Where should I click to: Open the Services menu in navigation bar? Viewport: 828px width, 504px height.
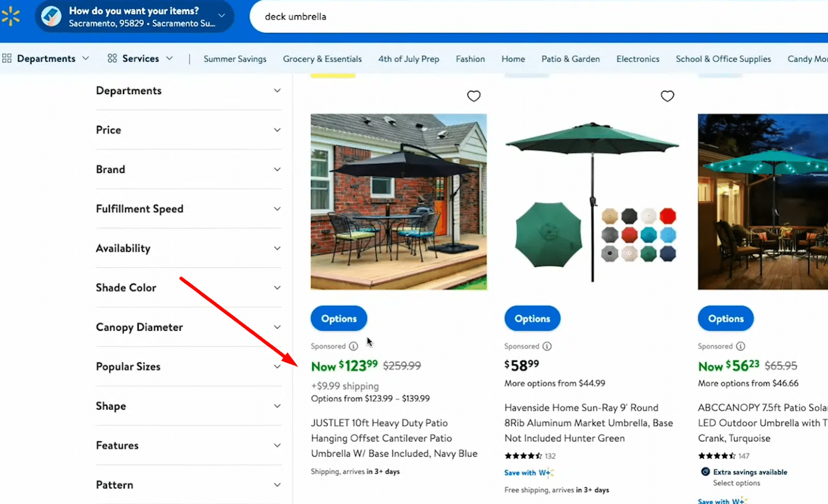[140, 58]
